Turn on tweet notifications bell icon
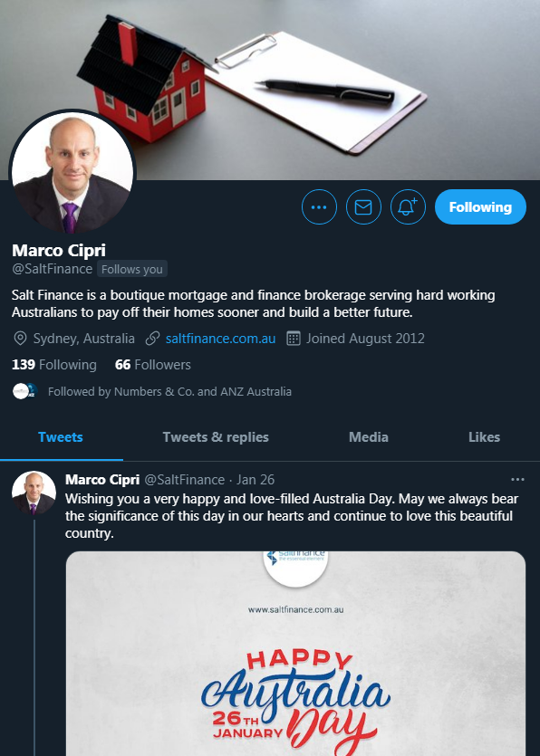 click(x=408, y=206)
